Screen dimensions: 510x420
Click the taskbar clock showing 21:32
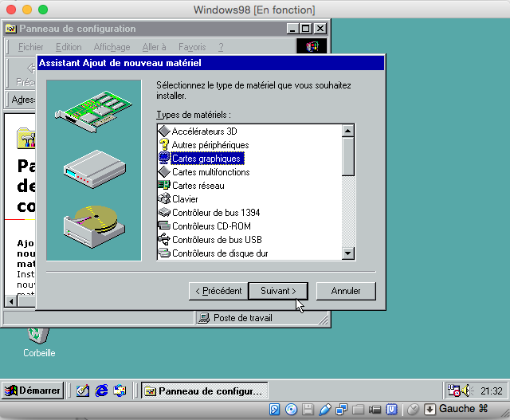[492, 391]
